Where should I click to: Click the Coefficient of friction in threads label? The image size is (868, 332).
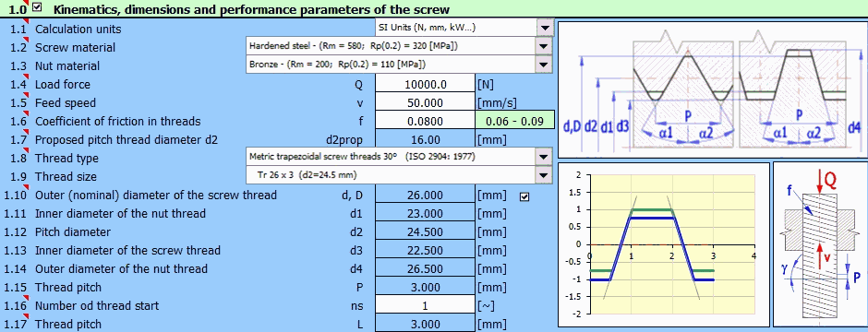118,121
